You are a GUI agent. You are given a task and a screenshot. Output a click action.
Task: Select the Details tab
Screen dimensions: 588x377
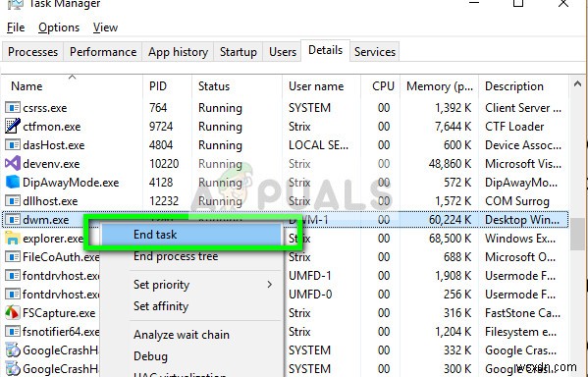pyautogui.click(x=326, y=50)
